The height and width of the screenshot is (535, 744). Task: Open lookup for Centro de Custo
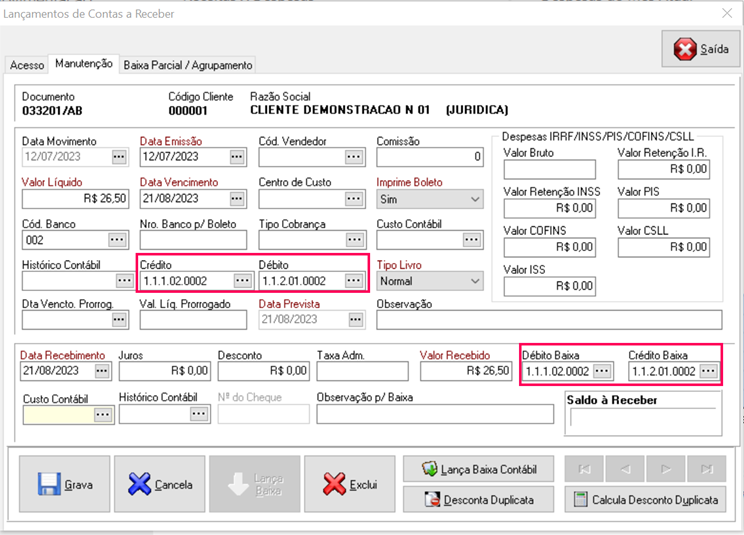353,199
